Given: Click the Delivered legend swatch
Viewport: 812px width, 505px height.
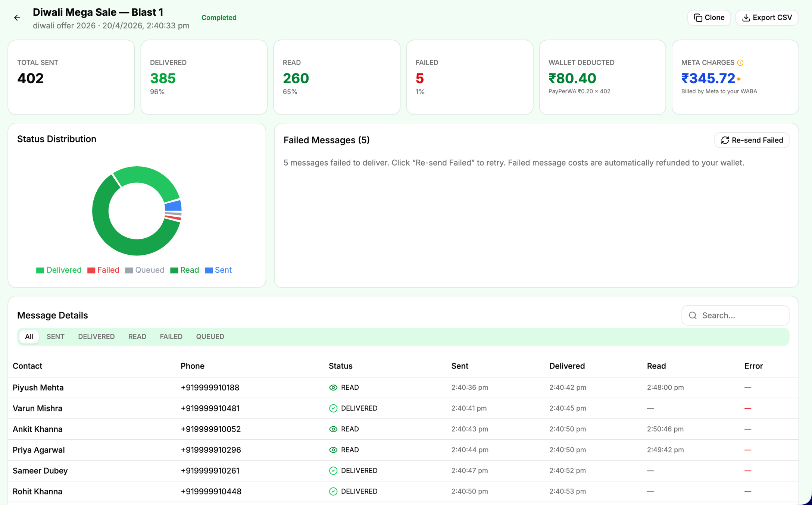Looking at the screenshot, I should point(40,270).
